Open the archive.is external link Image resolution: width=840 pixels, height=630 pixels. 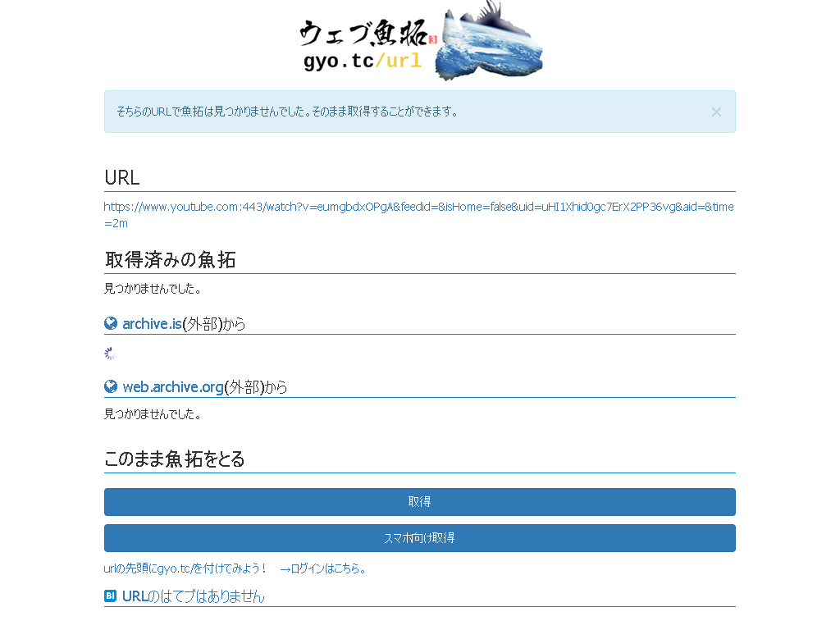pyautogui.click(x=152, y=324)
